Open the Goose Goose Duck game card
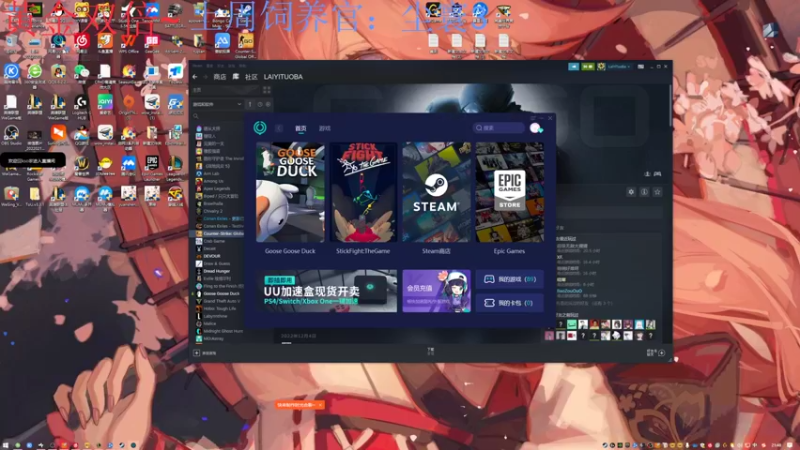This screenshot has height=450, width=800. (290, 192)
